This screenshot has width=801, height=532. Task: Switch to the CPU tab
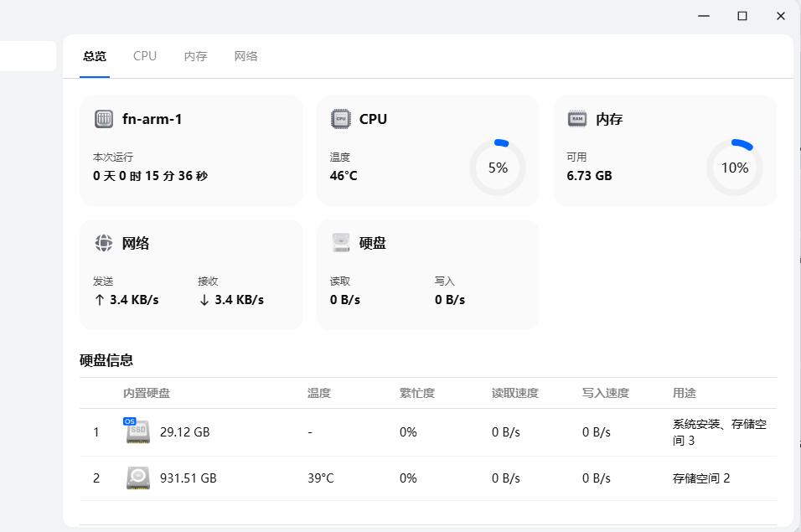click(145, 56)
